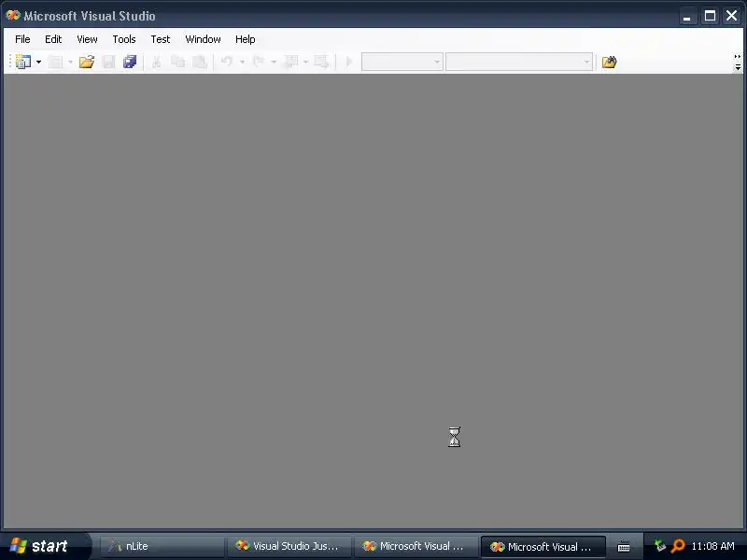The image size is (747, 560).
Task: Open the View menu
Action: click(87, 39)
